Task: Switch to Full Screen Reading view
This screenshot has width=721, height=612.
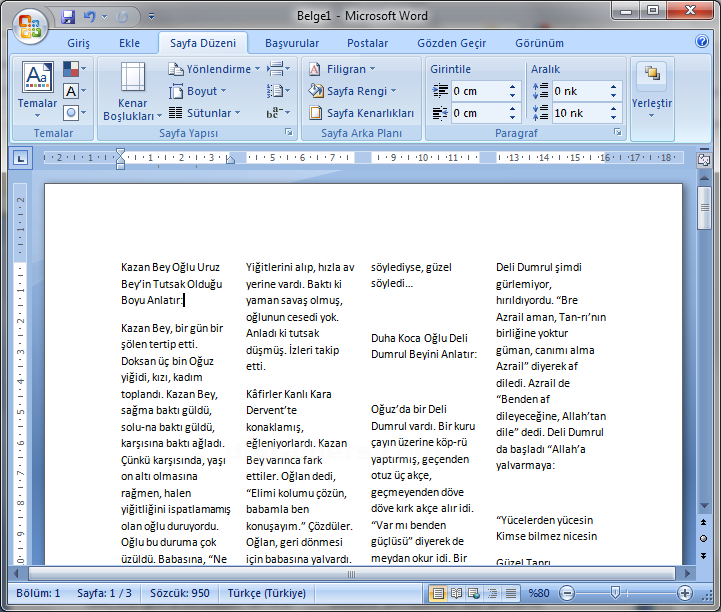Action: (456, 593)
